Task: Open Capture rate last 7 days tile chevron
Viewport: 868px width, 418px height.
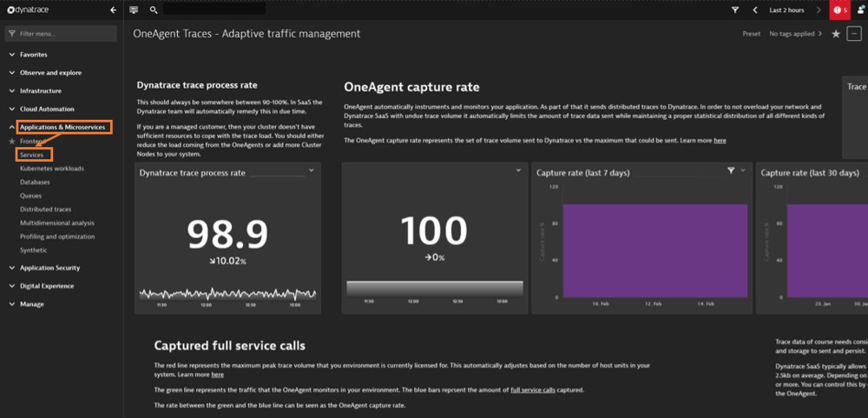Action: [x=743, y=170]
